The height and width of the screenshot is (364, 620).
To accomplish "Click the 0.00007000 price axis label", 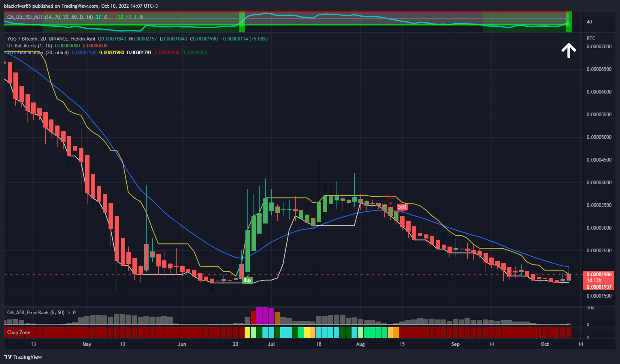I will click(599, 47).
